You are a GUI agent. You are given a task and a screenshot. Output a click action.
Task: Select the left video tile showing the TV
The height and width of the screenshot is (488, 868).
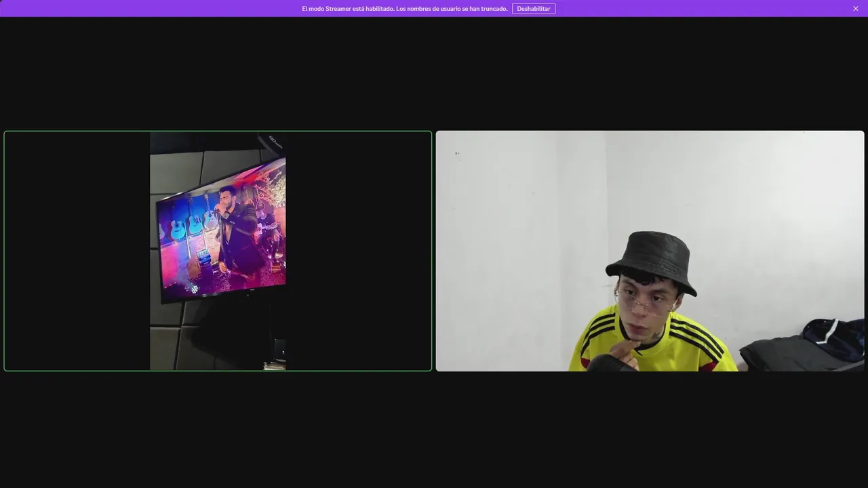(x=218, y=251)
